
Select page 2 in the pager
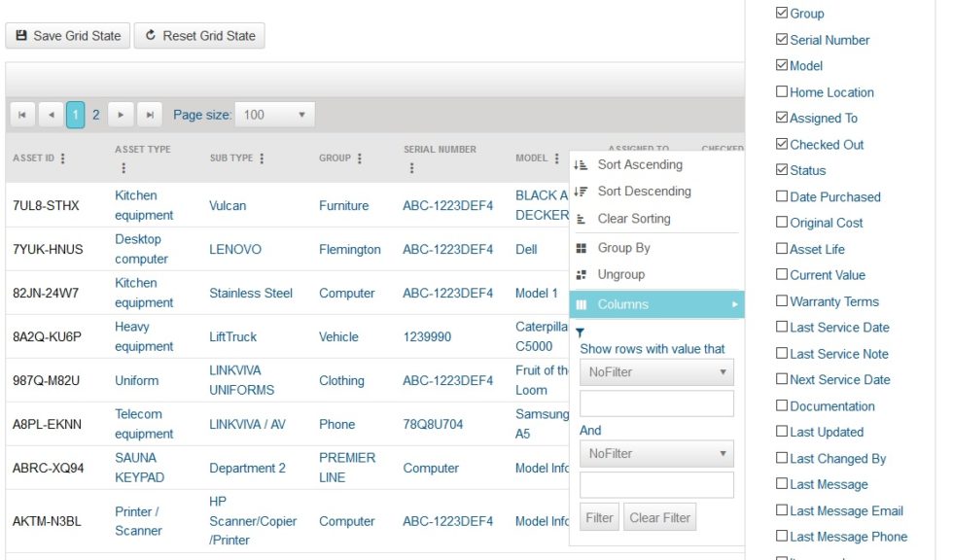click(x=95, y=114)
